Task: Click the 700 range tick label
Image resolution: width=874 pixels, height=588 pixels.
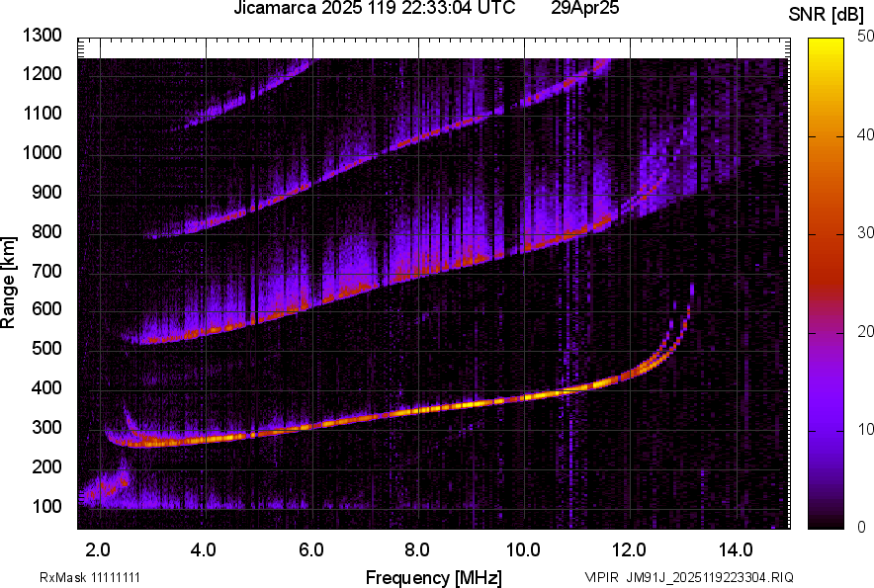Action: tap(46, 271)
